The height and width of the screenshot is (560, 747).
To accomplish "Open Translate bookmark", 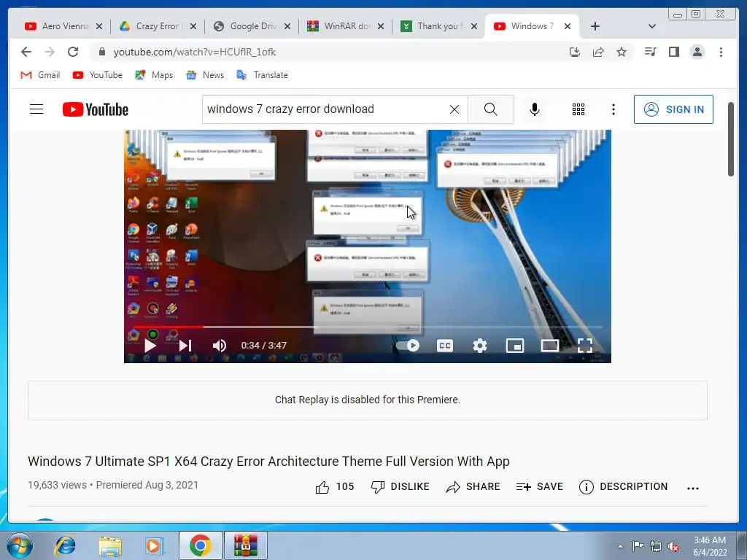I will [263, 75].
